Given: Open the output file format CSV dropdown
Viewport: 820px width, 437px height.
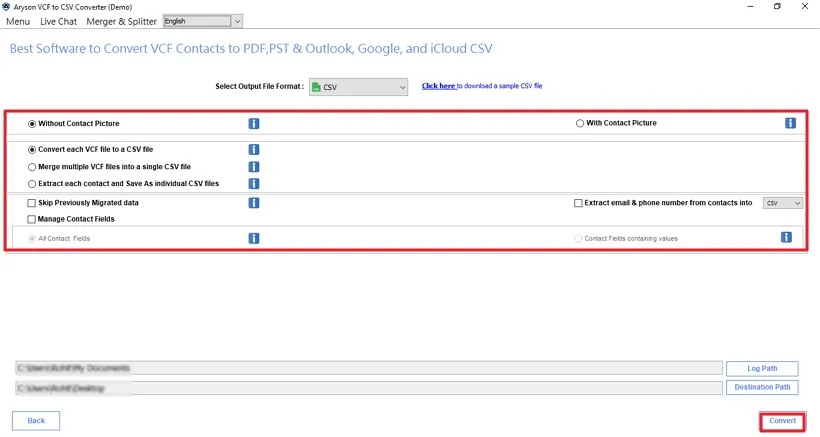Looking at the screenshot, I should click(358, 87).
